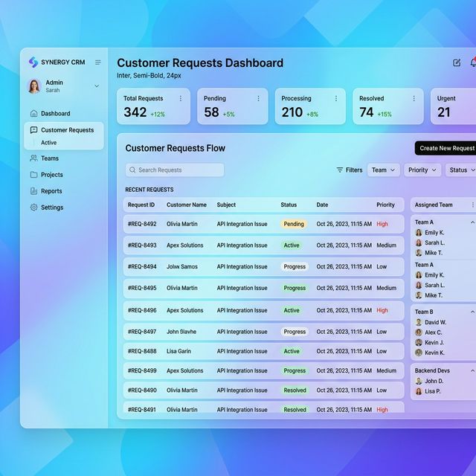Open request #REQ-8491 row ID
Image resolution: width=476 pixels, height=476 pixels.
click(x=142, y=410)
